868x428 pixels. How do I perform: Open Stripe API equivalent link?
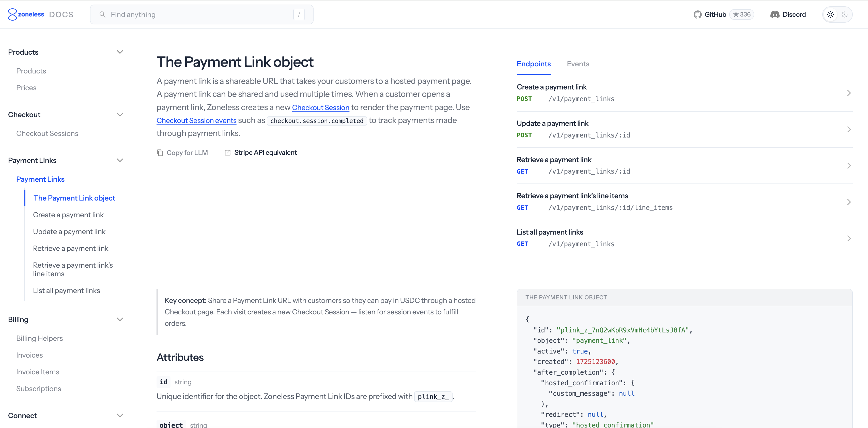click(x=265, y=153)
